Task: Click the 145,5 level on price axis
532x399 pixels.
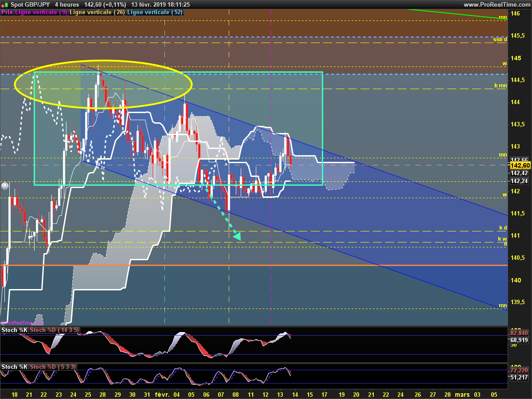Action: 517,35
